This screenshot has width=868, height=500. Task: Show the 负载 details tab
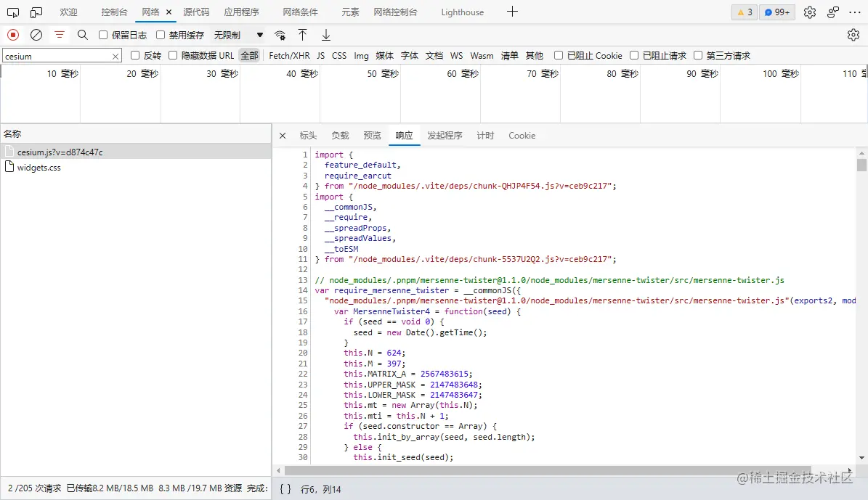[x=340, y=136]
